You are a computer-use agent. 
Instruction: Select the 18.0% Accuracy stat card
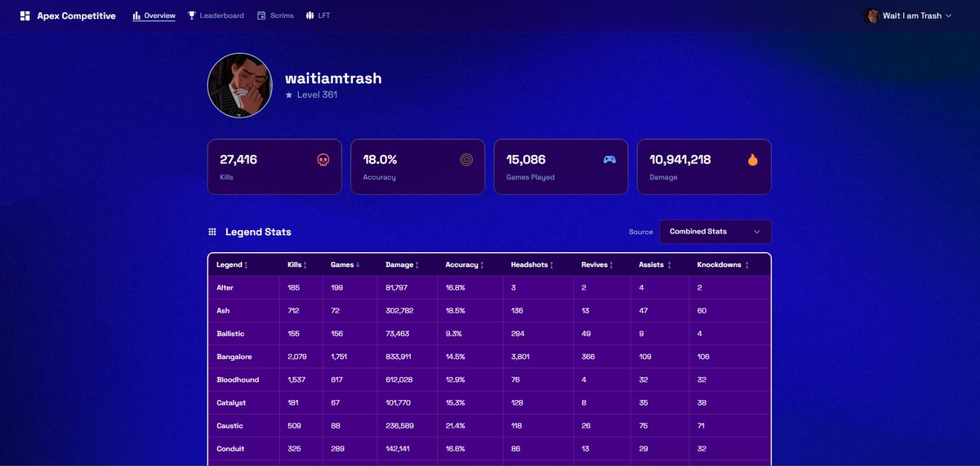coord(417,166)
